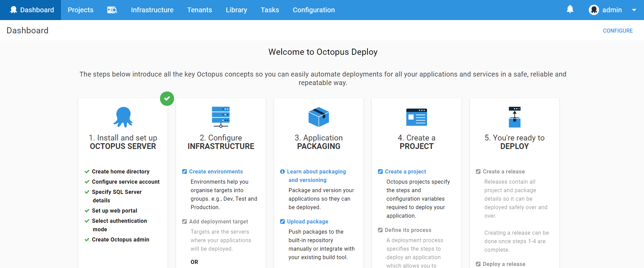Click the Create home directory text

pyautogui.click(x=121, y=172)
